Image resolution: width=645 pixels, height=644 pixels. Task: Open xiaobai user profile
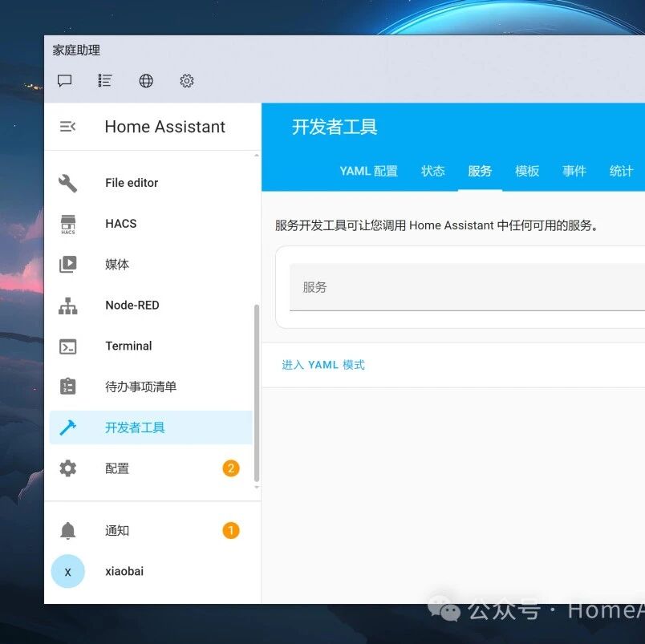[151, 571]
